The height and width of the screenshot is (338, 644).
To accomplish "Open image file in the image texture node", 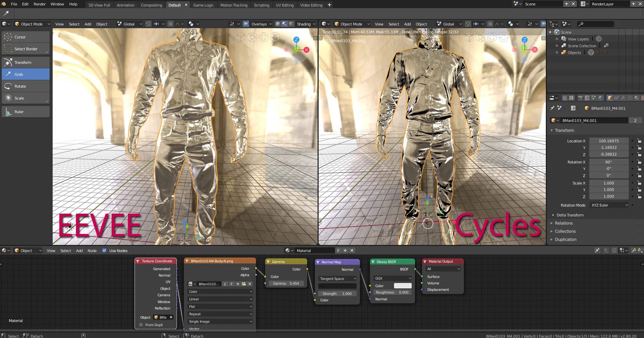I will click(x=244, y=284).
